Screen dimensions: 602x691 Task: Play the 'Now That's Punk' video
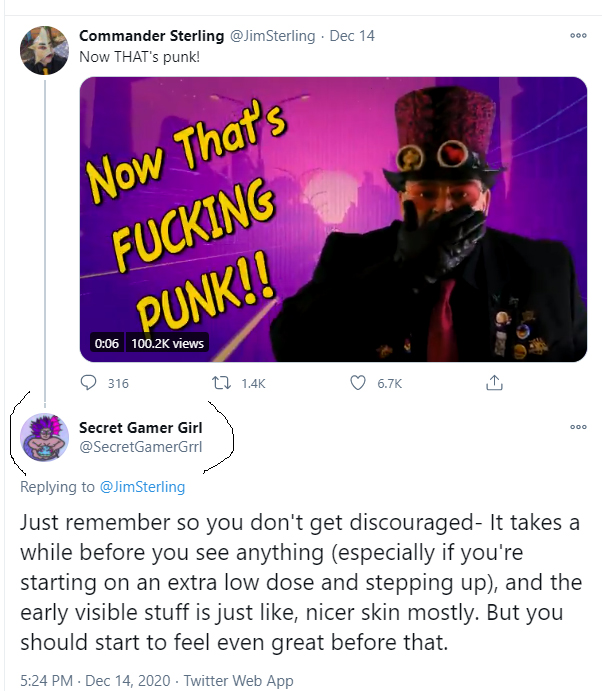[333, 219]
